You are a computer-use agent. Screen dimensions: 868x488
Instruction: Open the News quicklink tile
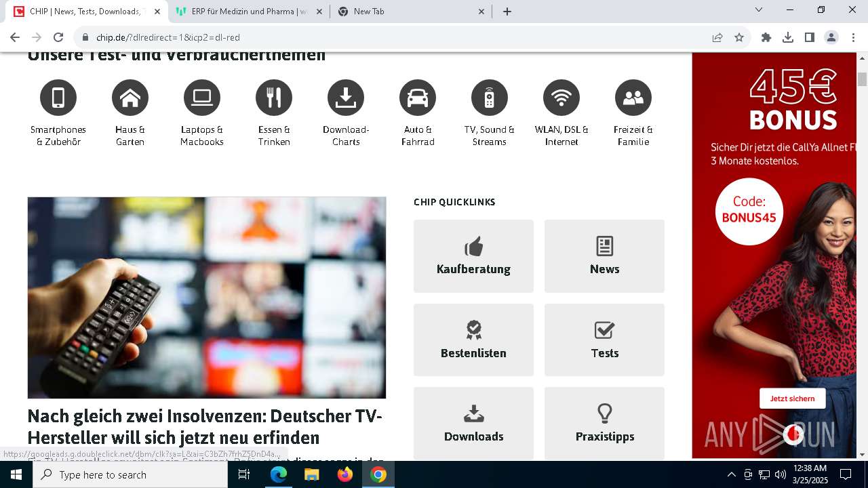coord(604,256)
